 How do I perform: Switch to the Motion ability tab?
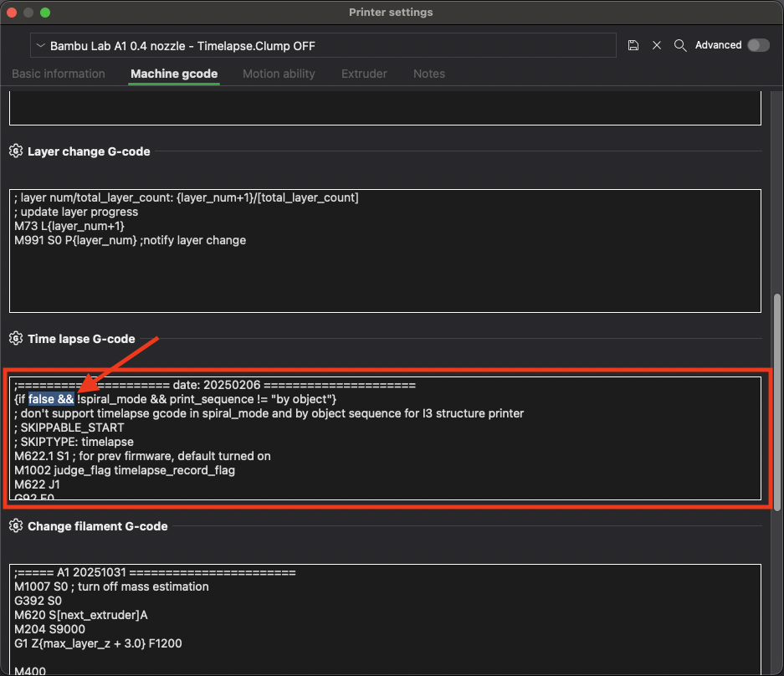(x=279, y=74)
